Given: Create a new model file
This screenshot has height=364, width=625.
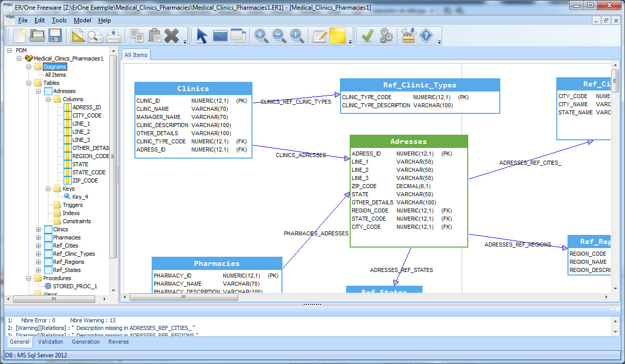Looking at the screenshot, I should (x=20, y=36).
